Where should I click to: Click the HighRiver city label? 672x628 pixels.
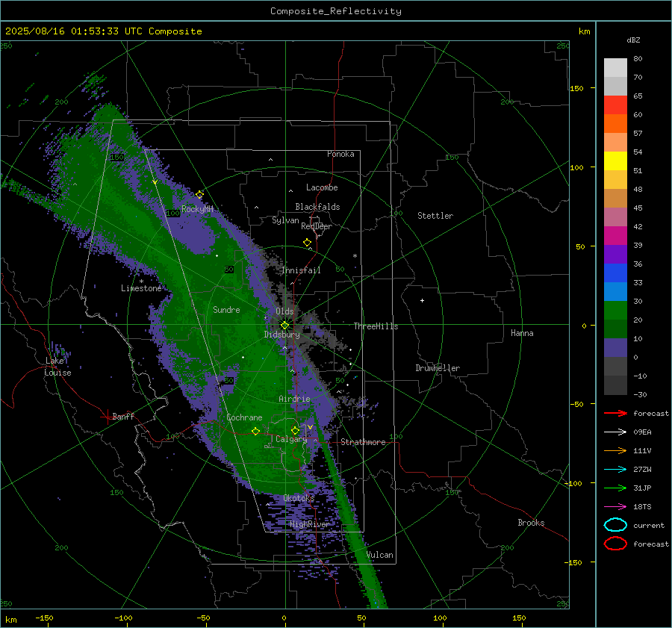pyautogui.click(x=309, y=524)
